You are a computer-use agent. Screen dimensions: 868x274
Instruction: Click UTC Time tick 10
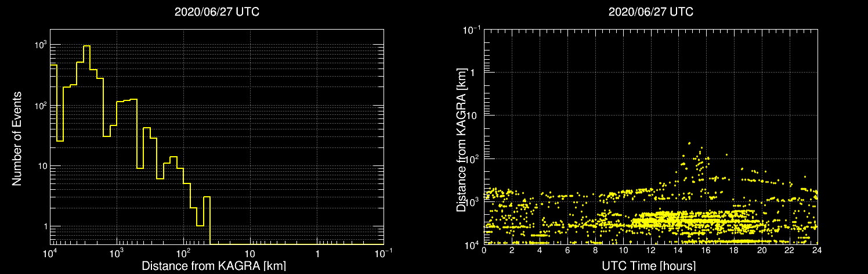coord(623,251)
